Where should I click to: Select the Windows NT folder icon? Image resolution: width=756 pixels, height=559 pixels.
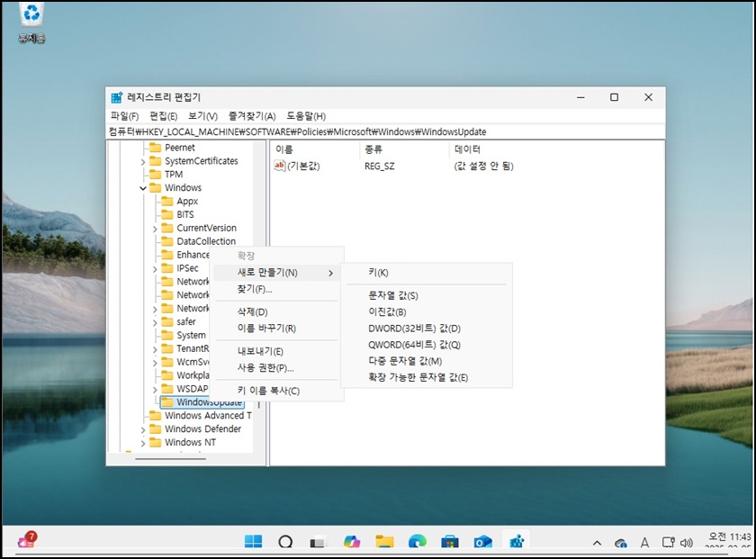tap(155, 442)
